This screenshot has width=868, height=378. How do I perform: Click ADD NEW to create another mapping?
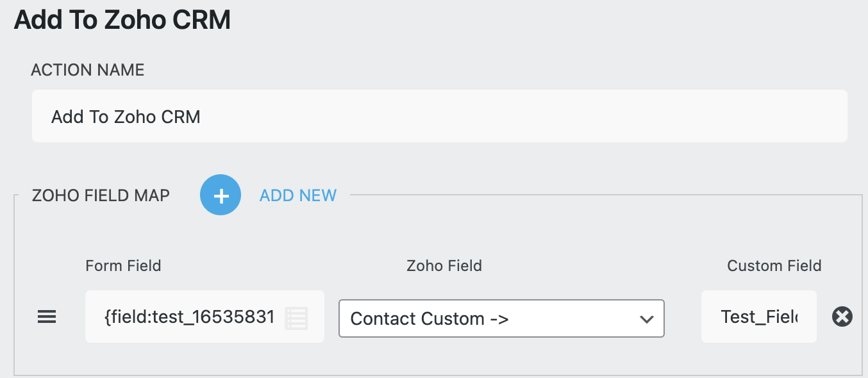tap(297, 195)
